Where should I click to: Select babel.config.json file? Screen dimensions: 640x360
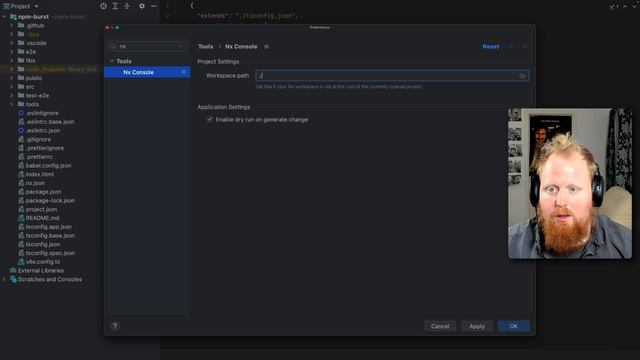click(49, 165)
